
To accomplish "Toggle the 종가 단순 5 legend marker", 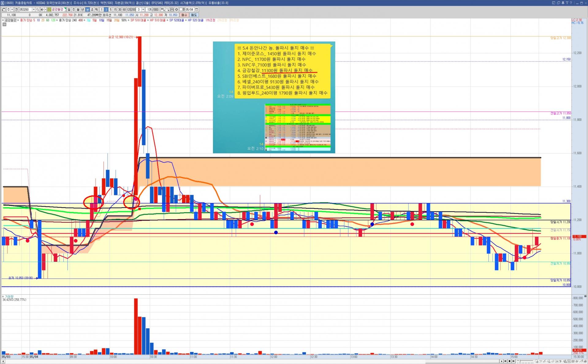I will (x=18, y=20).
